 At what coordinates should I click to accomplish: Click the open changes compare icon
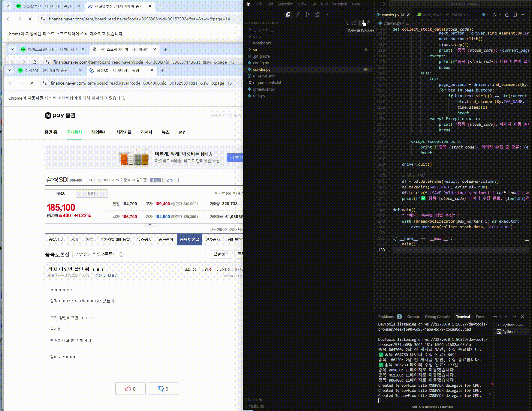[507, 14]
